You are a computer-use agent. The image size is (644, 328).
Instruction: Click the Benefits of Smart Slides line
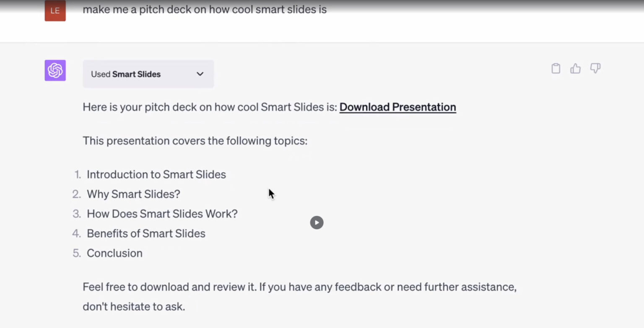pyautogui.click(x=146, y=233)
